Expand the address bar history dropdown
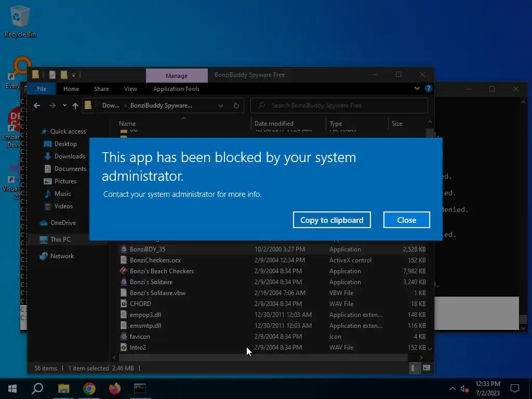 coord(221,105)
